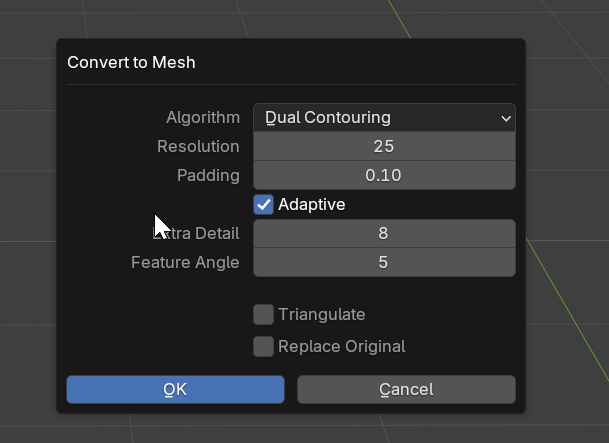This screenshot has width=609, height=443.
Task: Click the chevron arrow of the Algorithm selector
Action: pos(506,118)
